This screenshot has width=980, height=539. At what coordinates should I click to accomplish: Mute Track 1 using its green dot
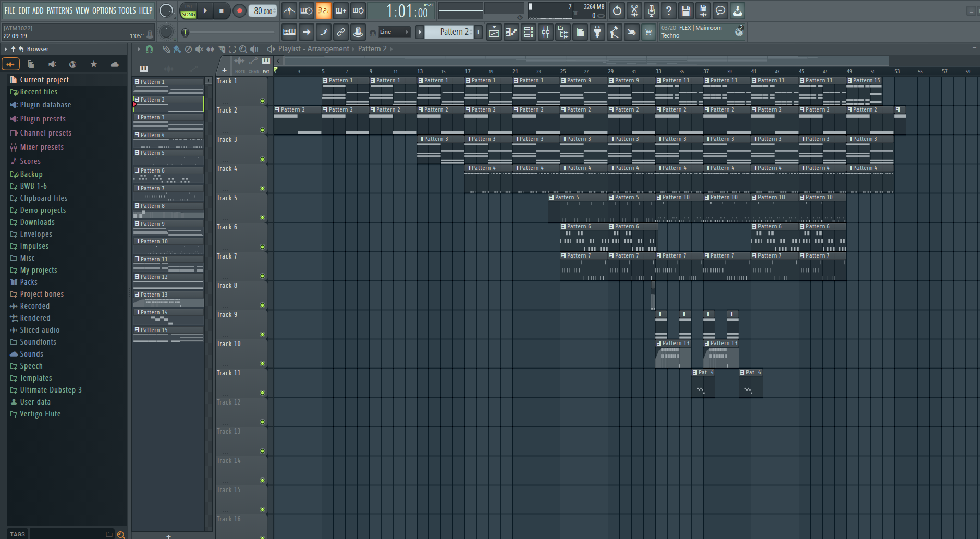pos(262,101)
